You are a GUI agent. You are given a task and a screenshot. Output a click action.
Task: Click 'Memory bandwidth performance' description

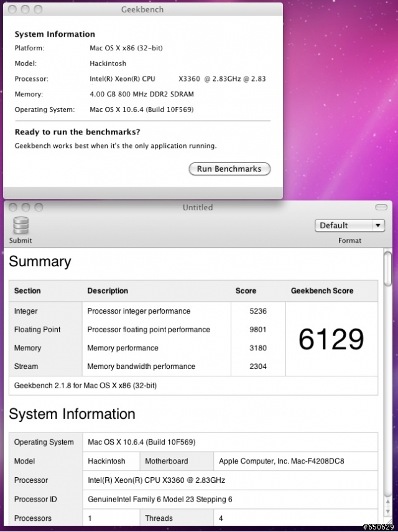(141, 366)
